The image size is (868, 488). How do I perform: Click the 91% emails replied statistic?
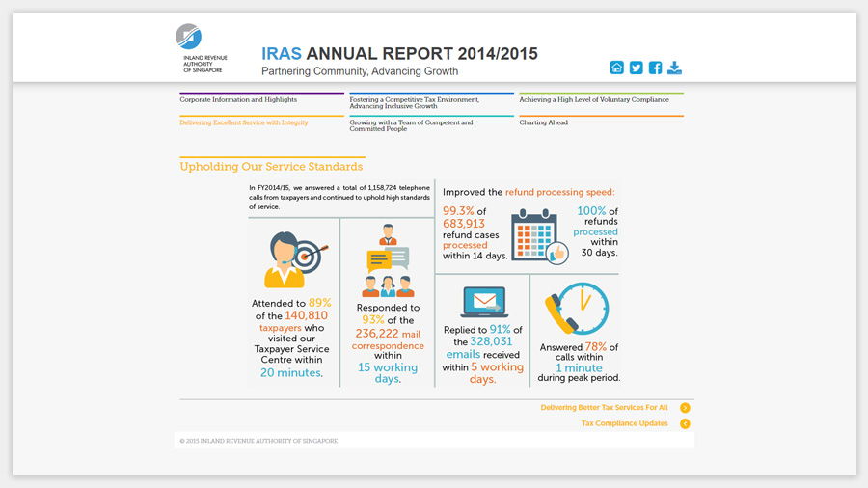point(500,329)
